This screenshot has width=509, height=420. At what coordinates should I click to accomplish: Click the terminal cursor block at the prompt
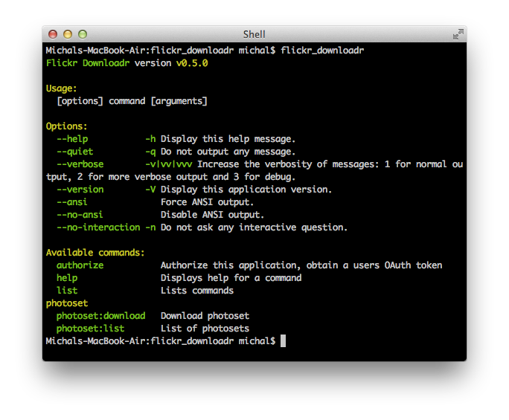283,341
